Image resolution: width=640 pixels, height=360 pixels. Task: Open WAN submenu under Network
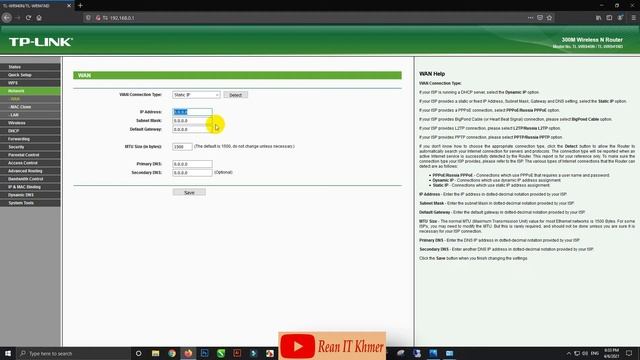pos(30,99)
